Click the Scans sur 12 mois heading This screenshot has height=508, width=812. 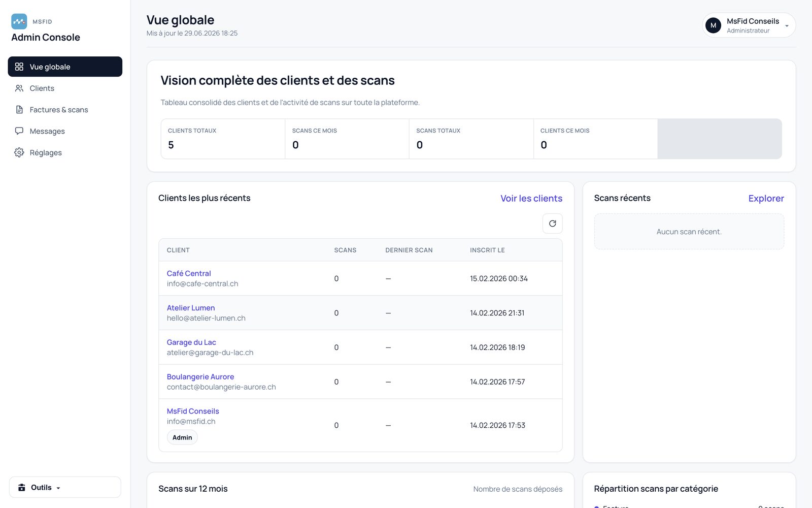(x=193, y=489)
